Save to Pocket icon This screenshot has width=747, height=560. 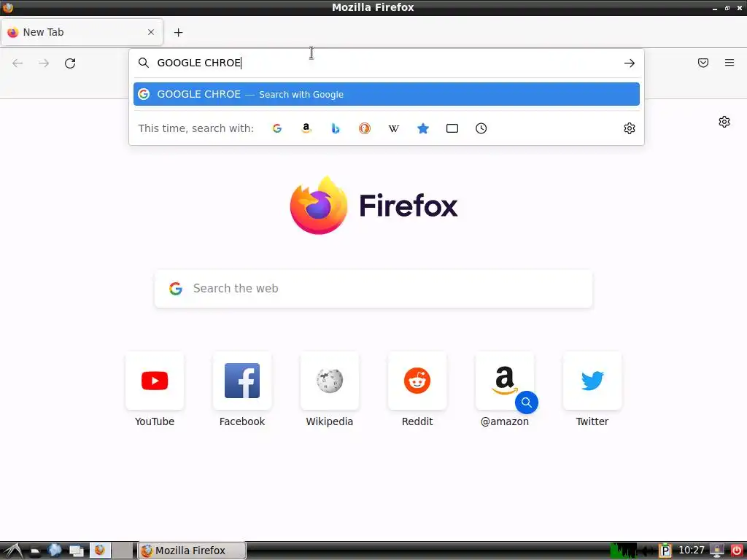coord(703,63)
